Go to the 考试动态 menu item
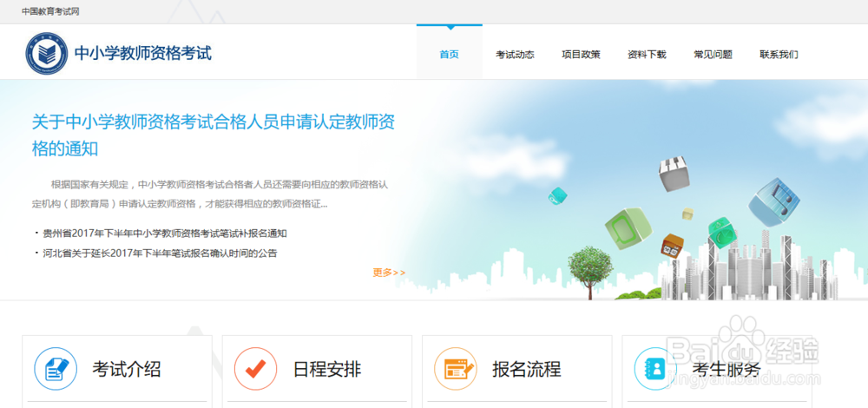Viewport: 868px width, 408px height. [515, 55]
